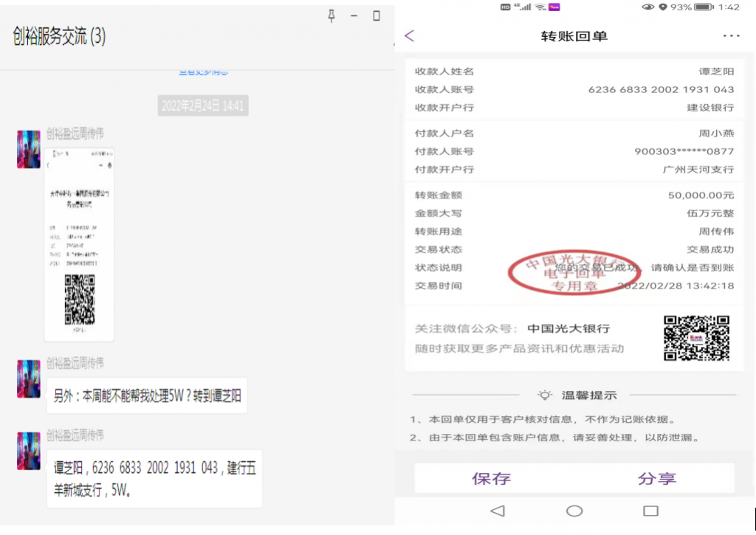Click the eye comfort icon in status bar

pos(648,7)
